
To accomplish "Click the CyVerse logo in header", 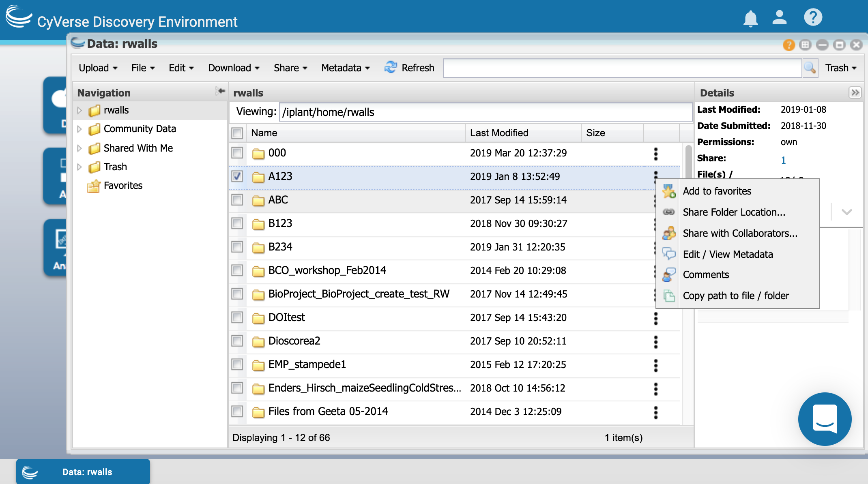I will click(x=19, y=17).
